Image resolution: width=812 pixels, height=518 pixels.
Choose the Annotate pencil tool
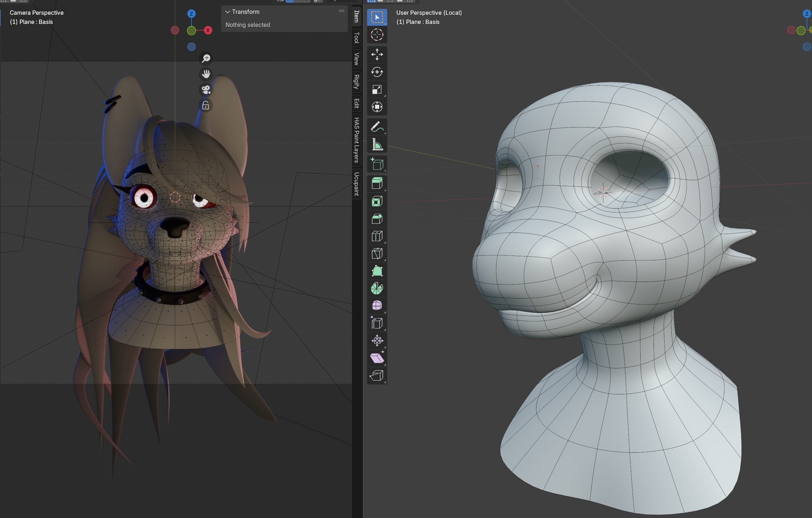click(x=377, y=127)
